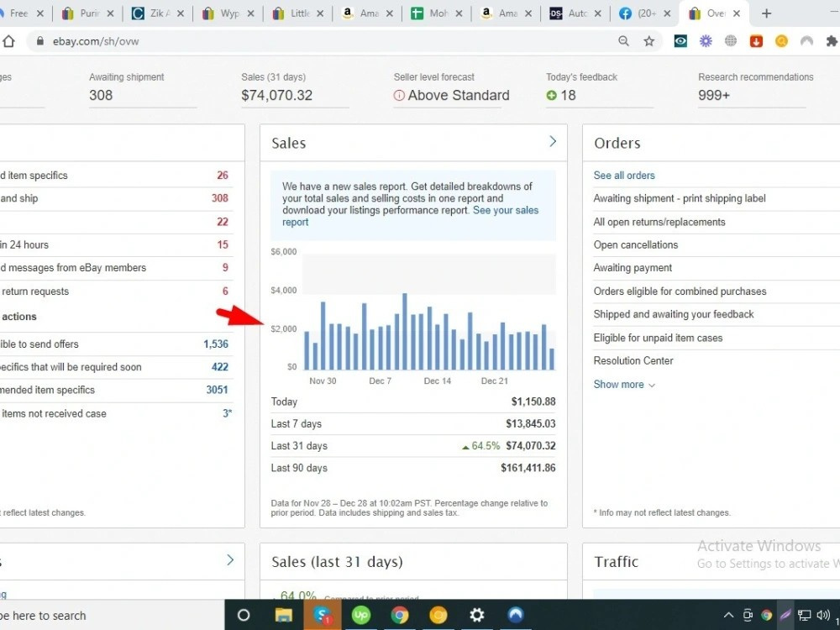Open the eye extension icon
840x630 pixels.
click(680, 41)
